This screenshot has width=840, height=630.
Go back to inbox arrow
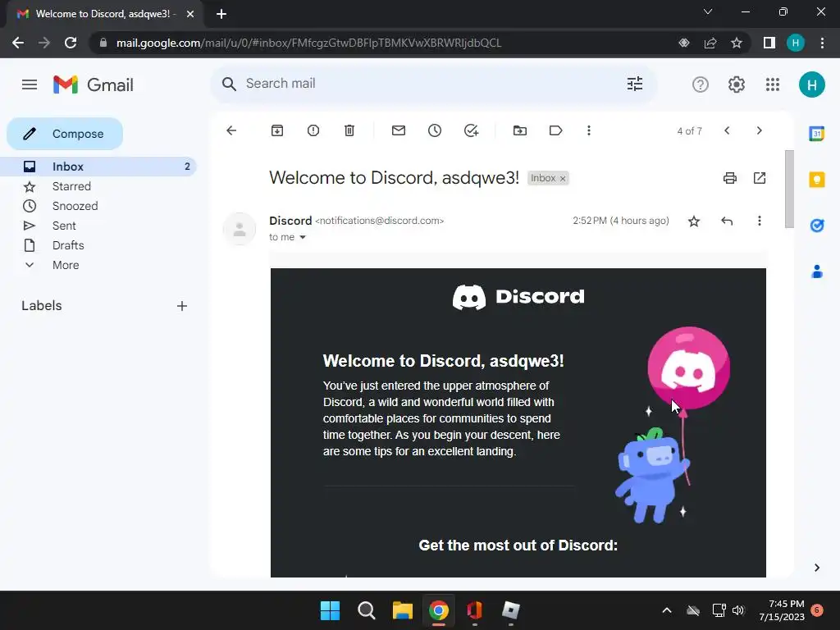coord(231,130)
